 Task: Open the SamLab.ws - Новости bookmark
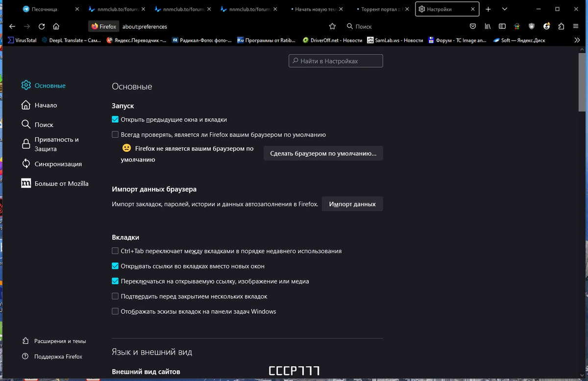tap(395, 40)
